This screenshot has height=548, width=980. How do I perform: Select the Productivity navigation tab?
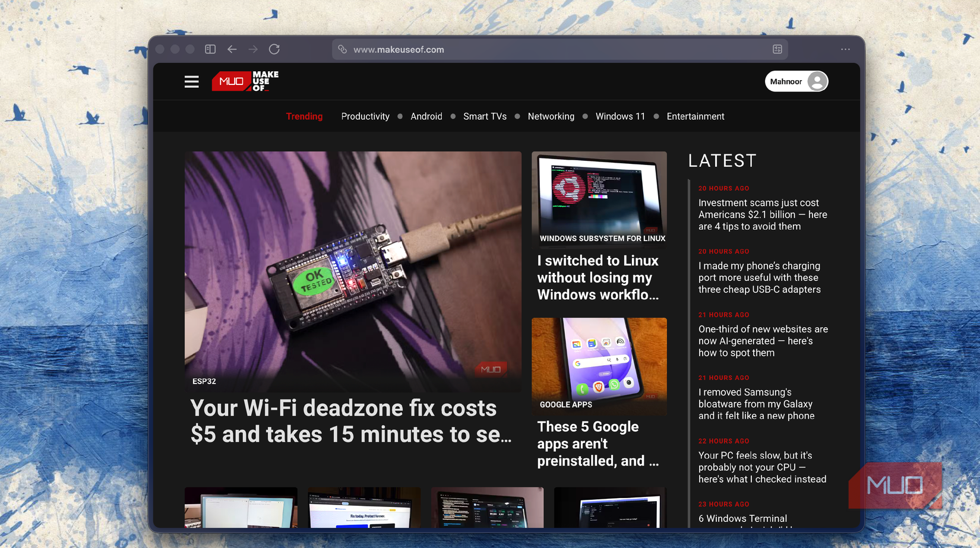[365, 116]
